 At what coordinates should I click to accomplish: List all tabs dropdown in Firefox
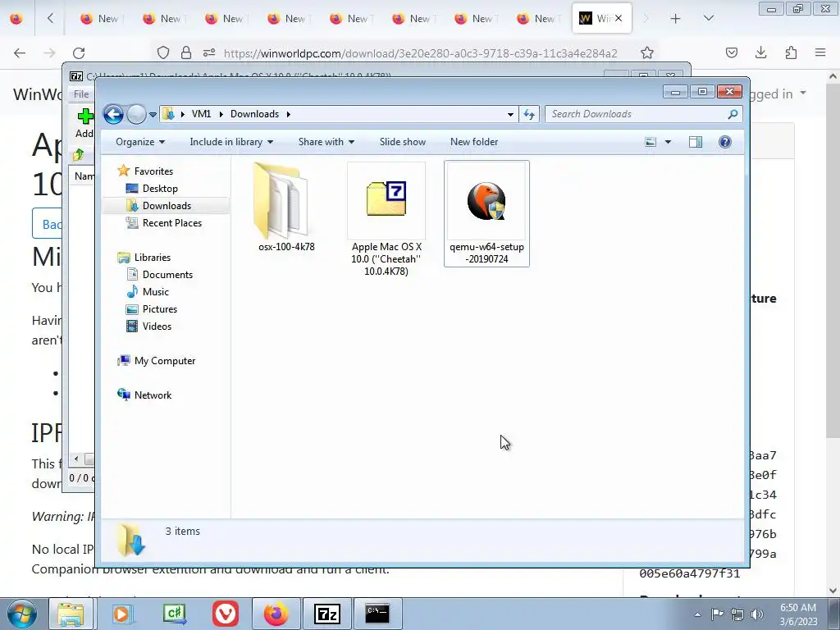708,18
